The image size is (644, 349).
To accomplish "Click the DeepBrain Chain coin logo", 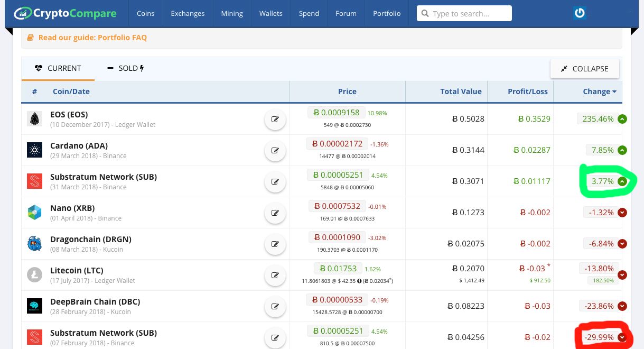I will point(34,306).
